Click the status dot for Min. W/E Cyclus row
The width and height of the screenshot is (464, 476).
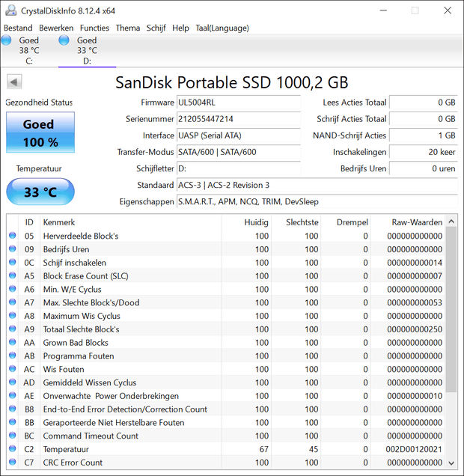pos(13,289)
